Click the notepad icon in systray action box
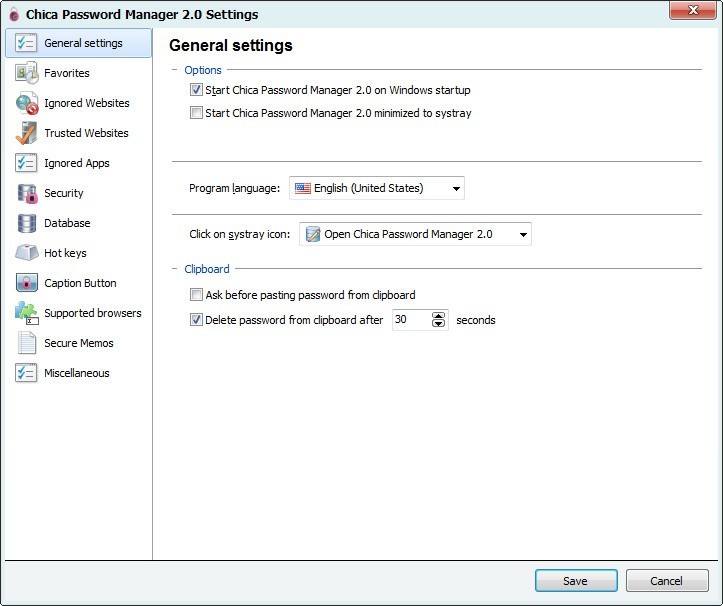 (313, 234)
